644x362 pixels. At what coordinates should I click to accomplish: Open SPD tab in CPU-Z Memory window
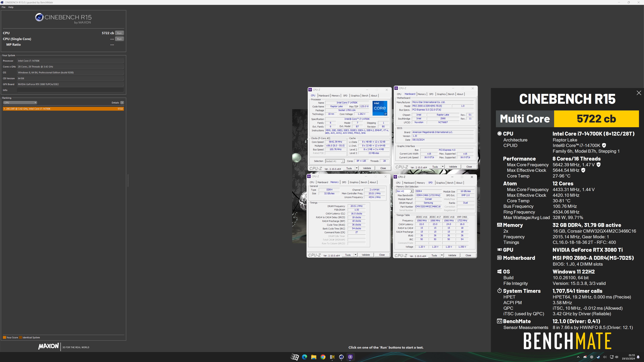pyautogui.click(x=344, y=182)
